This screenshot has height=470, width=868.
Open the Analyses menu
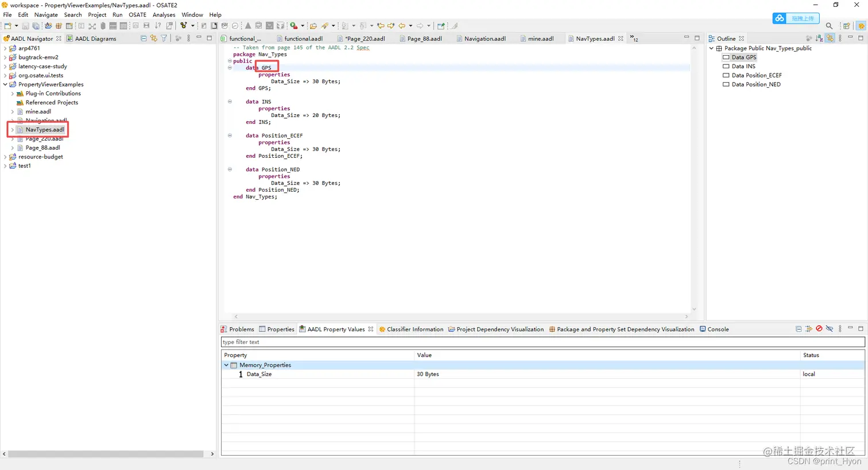pyautogui.click(x=164, y=15)
